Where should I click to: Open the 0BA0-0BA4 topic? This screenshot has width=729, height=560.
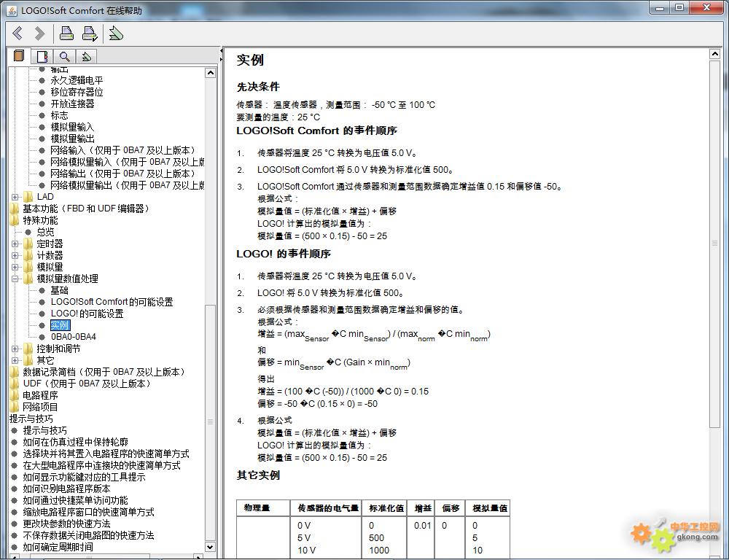click(74, 337)
